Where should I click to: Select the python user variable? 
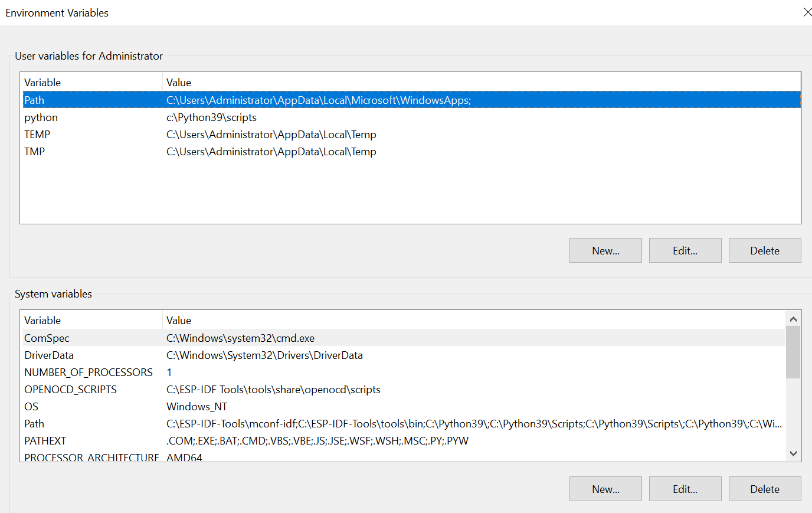[89, 117]
